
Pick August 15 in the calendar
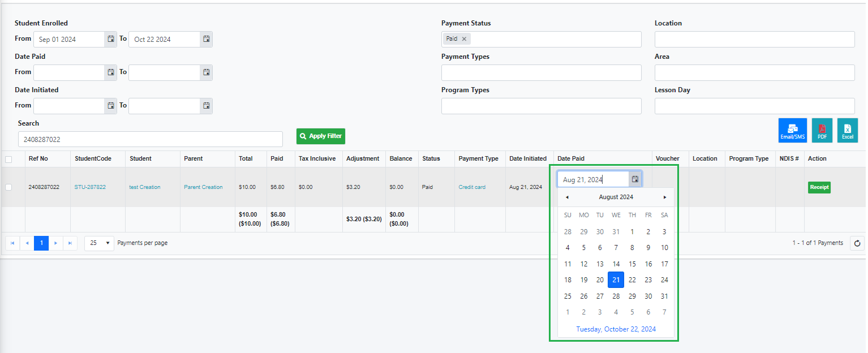point(632,264)
